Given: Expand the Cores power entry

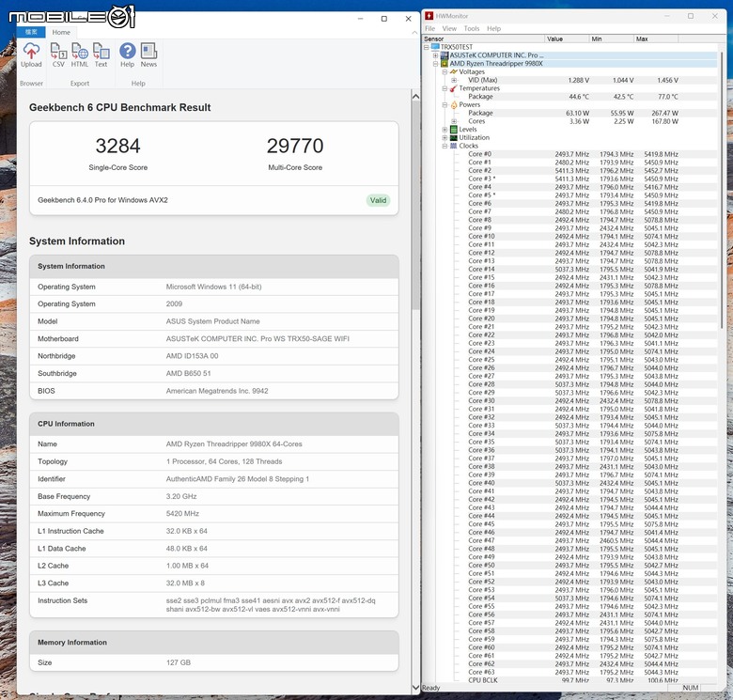Looking at the screenshot, I should click(454, 121).
